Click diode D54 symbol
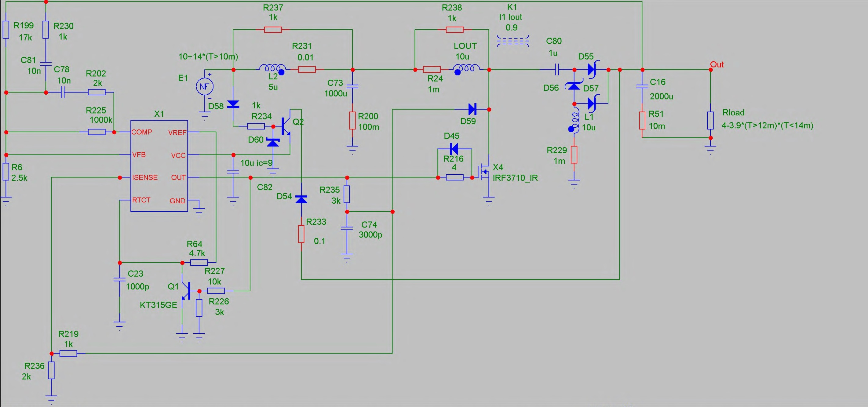The width and height of the screenshot is (868, 407). [x=301, y=199]
